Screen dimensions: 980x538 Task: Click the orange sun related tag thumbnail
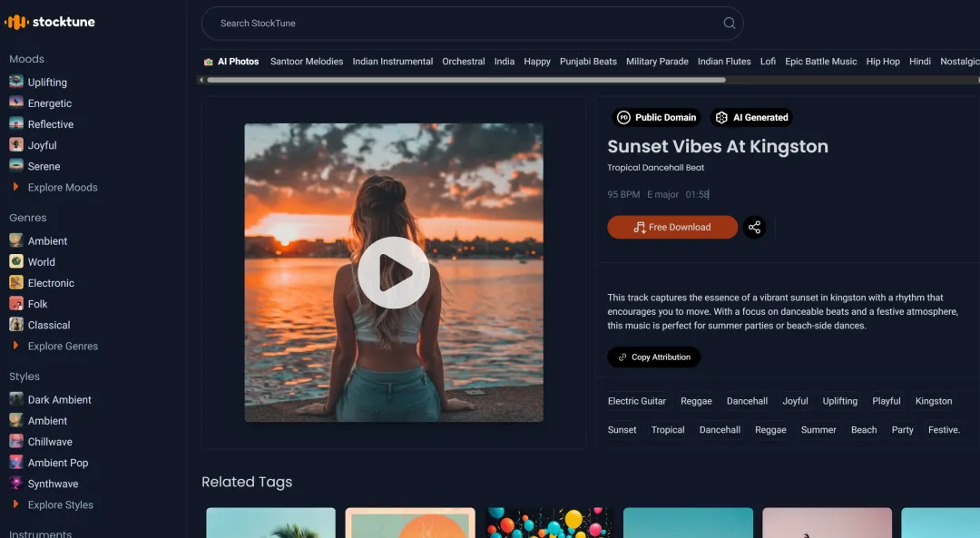(x=410, y=523)
